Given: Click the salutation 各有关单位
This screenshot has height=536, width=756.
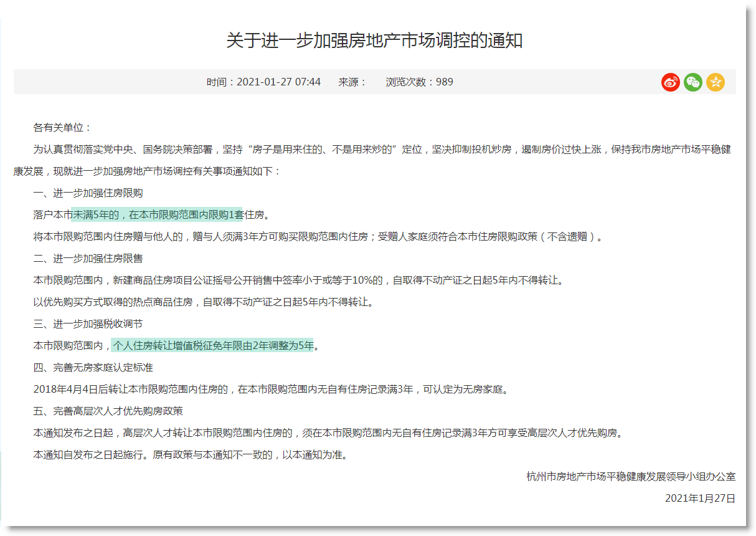Looking at the screenshot, I should click(x=62, y=128).
